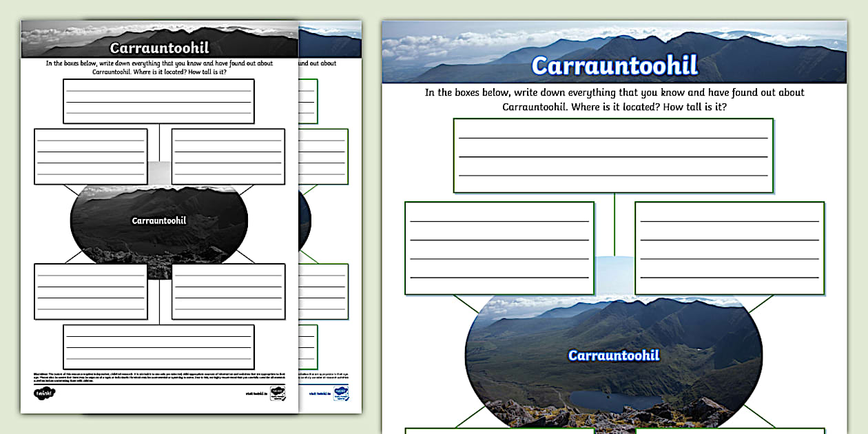Expand the bottom writing box on greyscale sheet
The height and width of the screenshot is (434, 868).
(158, 348)
